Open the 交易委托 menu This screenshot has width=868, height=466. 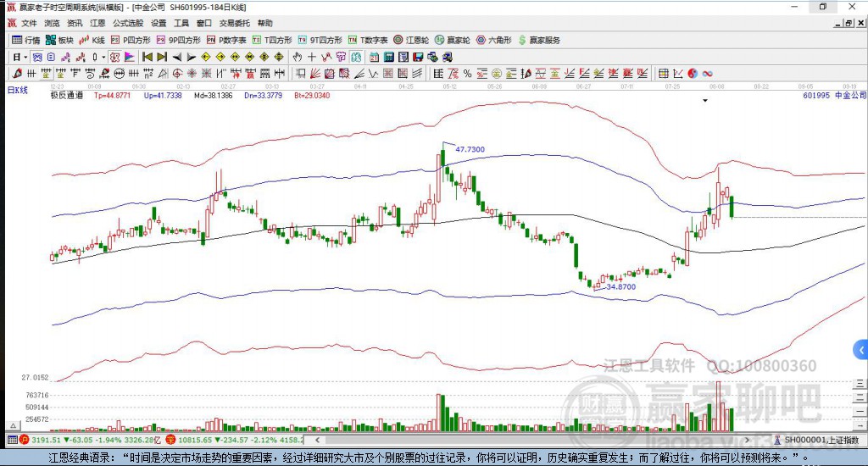click(x=234, y=23)
